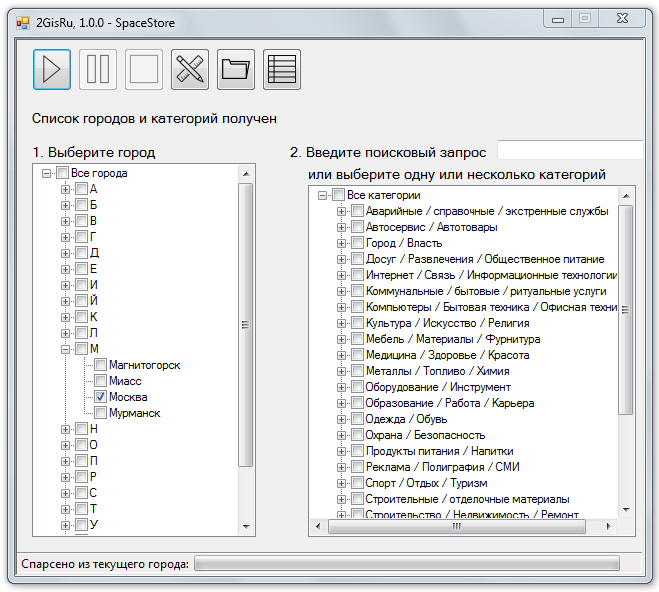This screenshot has height=592, width=659.
Task: Open settings via the pencil-and-ruler icon
Action: point(190,69)
